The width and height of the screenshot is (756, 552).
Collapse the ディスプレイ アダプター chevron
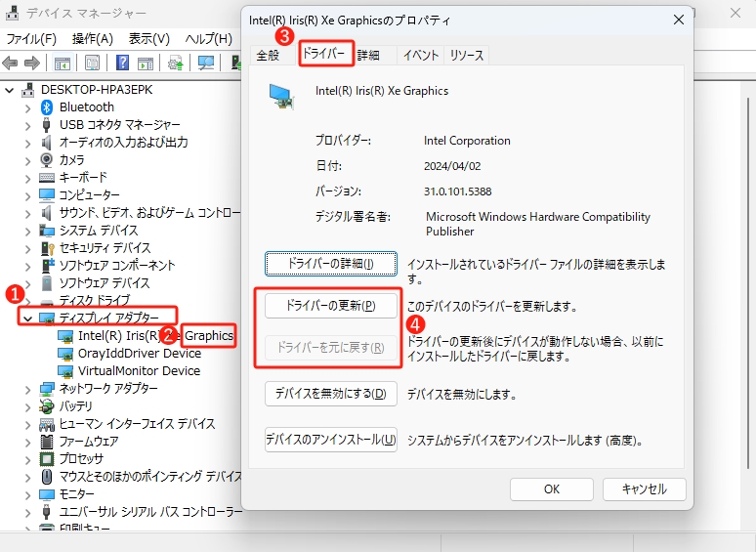coord(28,318)
